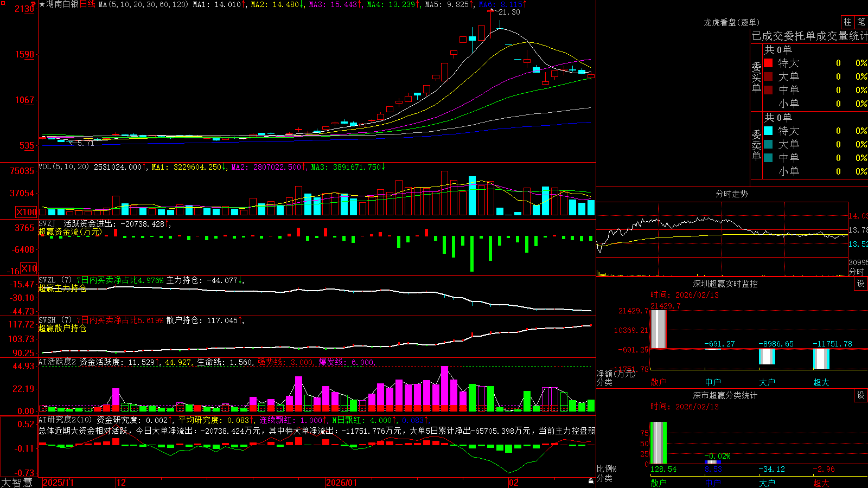
Task: Click the 分时走势 panel title
Action: click(732, 194)
